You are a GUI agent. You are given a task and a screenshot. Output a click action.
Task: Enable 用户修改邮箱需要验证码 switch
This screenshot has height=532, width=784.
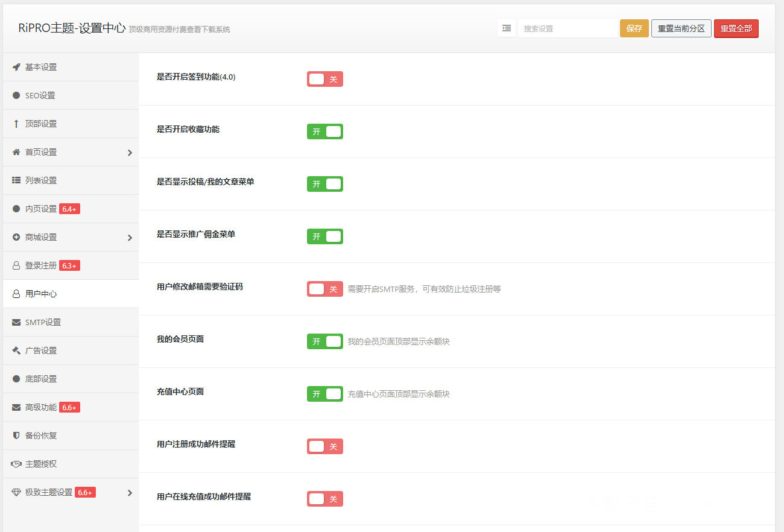click(325, 289)
